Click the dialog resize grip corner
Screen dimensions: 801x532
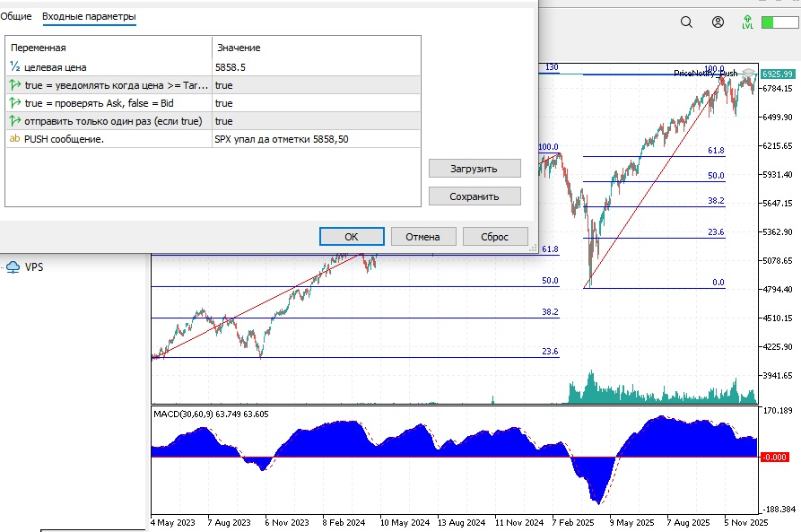(533, 249)
